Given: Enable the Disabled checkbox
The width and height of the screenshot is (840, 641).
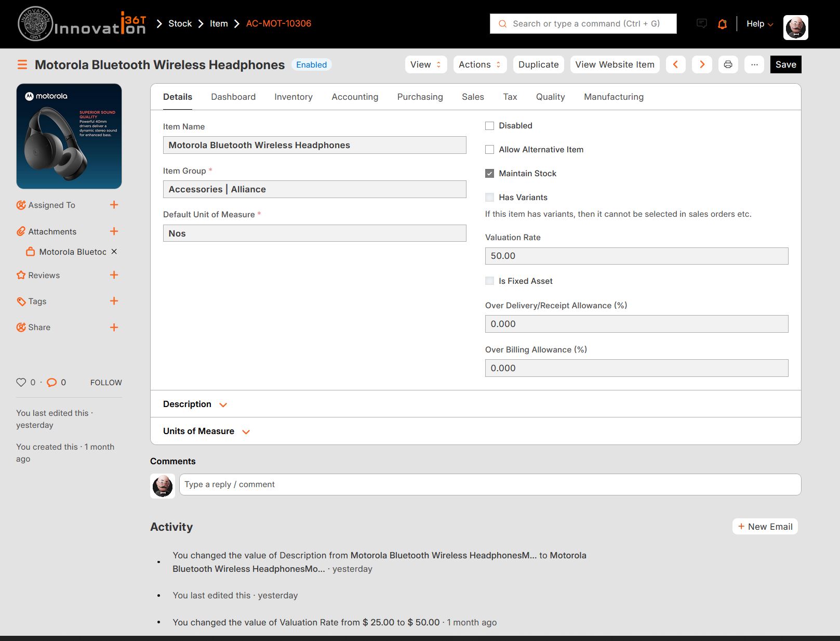Looking at the screenshot, I should [489, 126].
